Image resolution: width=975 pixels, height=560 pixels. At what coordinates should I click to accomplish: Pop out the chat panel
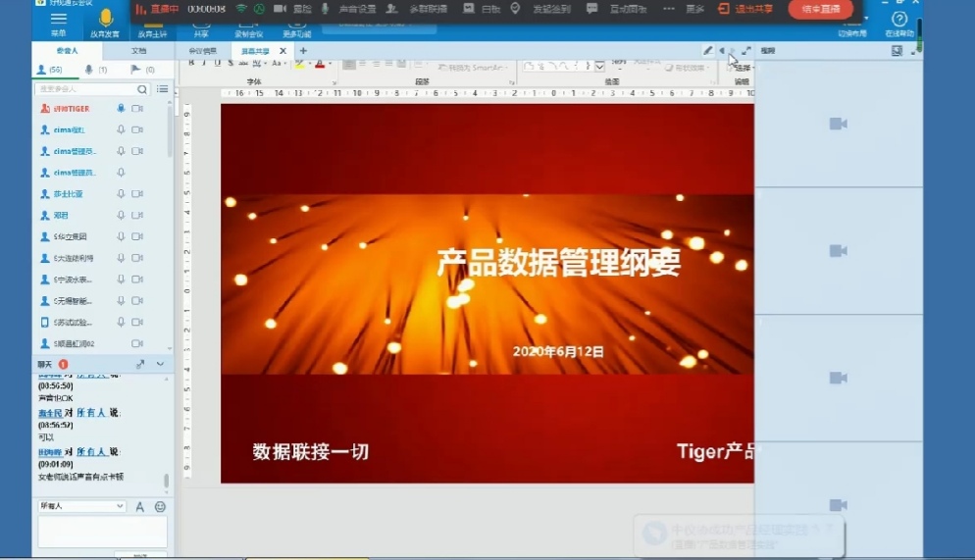tap(140, 364)
